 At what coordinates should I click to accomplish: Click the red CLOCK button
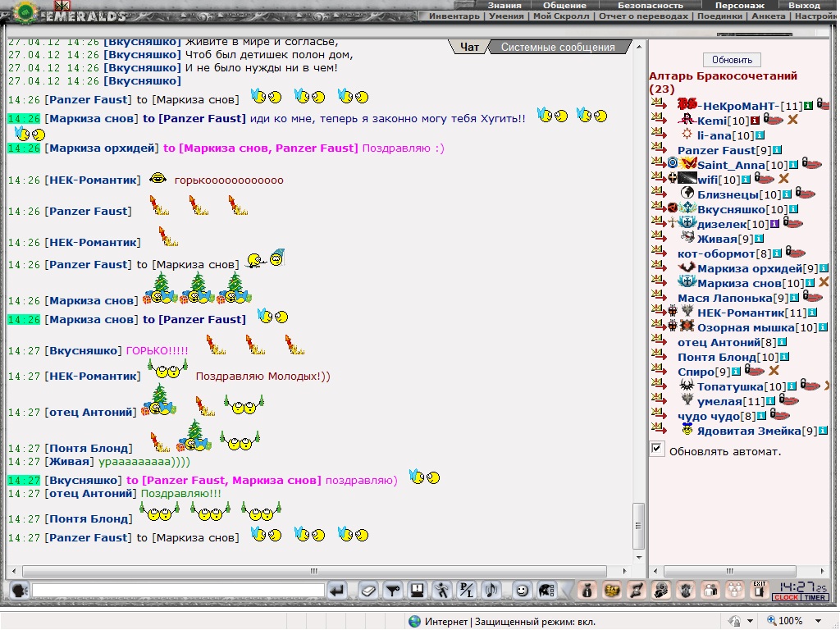(x=786, y=597)
